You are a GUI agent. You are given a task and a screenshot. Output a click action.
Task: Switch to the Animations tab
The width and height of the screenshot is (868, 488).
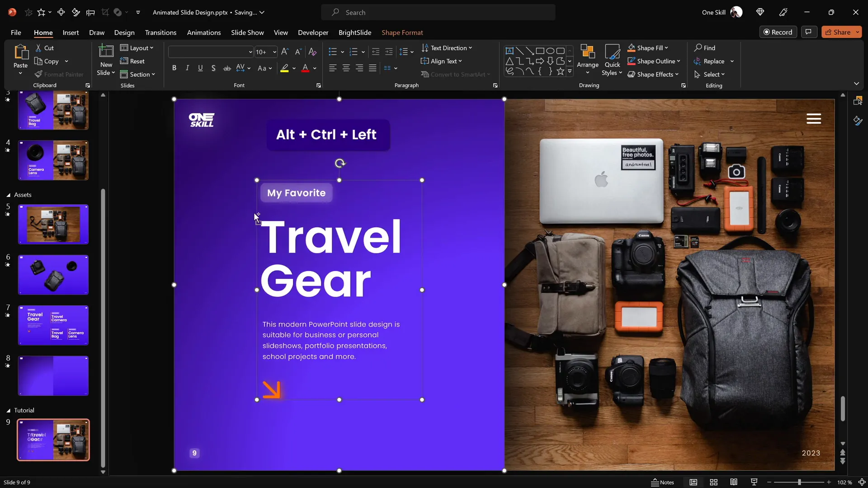coord(204,33)
